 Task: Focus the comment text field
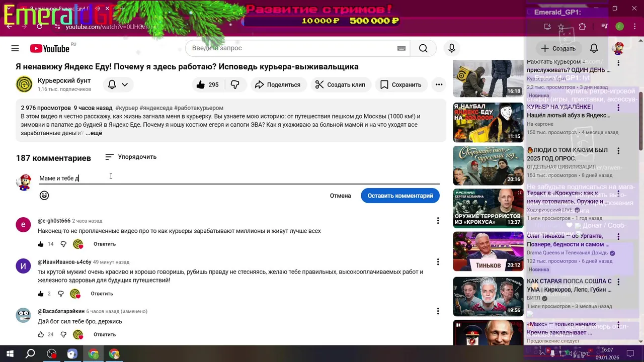pos(239,178)
